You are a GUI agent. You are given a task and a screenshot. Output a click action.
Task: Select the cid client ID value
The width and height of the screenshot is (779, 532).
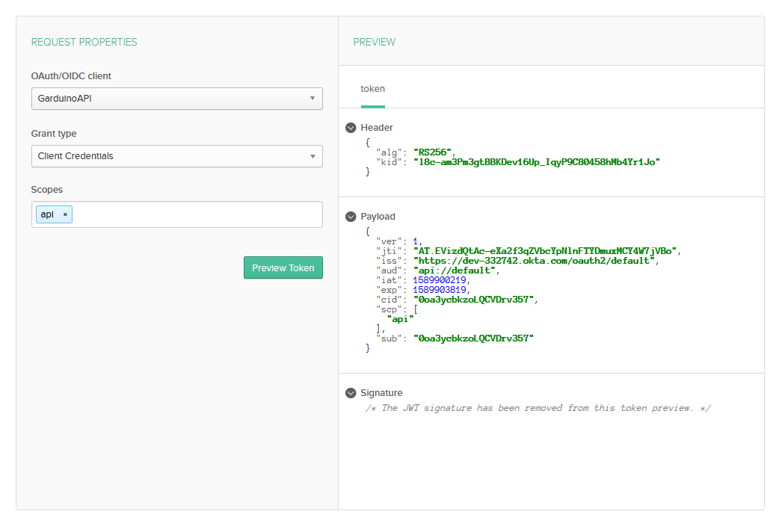tap(475, 300)
